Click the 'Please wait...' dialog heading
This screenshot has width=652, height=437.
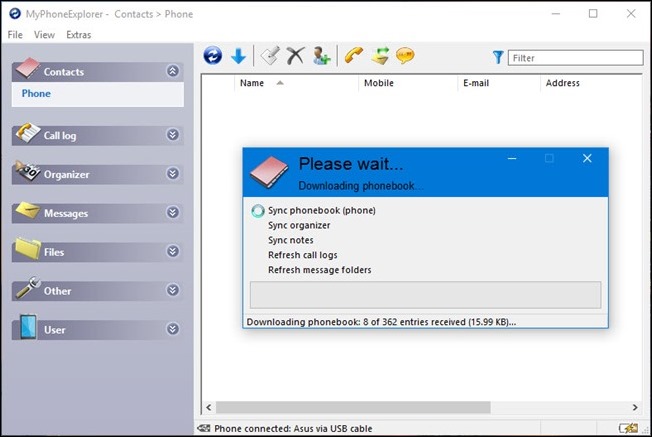click(x=351, y=164)
